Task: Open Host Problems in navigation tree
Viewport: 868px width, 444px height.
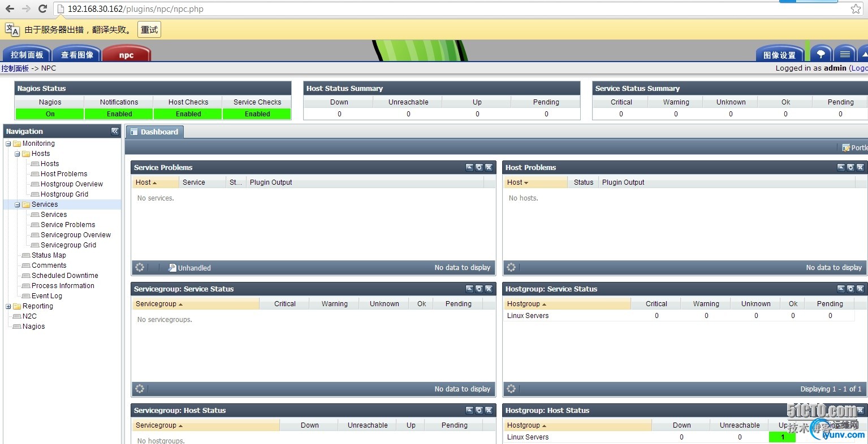Action: (x=64, y=174)
